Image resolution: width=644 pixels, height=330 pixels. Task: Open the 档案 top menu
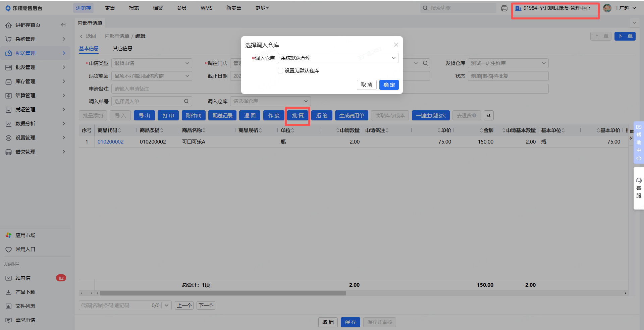158,8
